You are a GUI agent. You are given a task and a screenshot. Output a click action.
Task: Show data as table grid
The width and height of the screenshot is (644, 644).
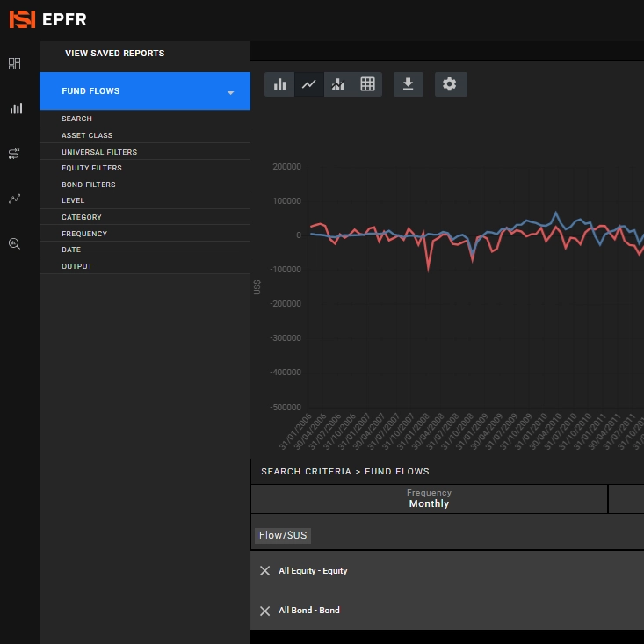click(x=367, y=84)
